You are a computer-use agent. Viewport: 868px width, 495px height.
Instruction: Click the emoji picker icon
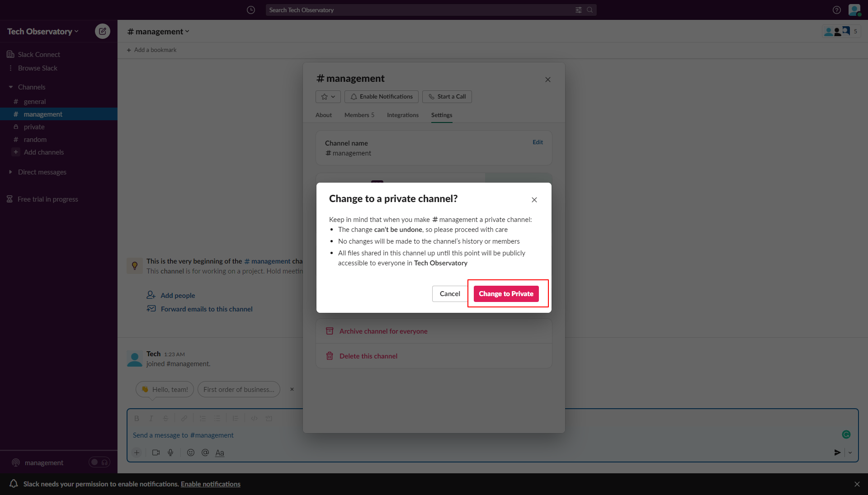(x=191, y=453)
